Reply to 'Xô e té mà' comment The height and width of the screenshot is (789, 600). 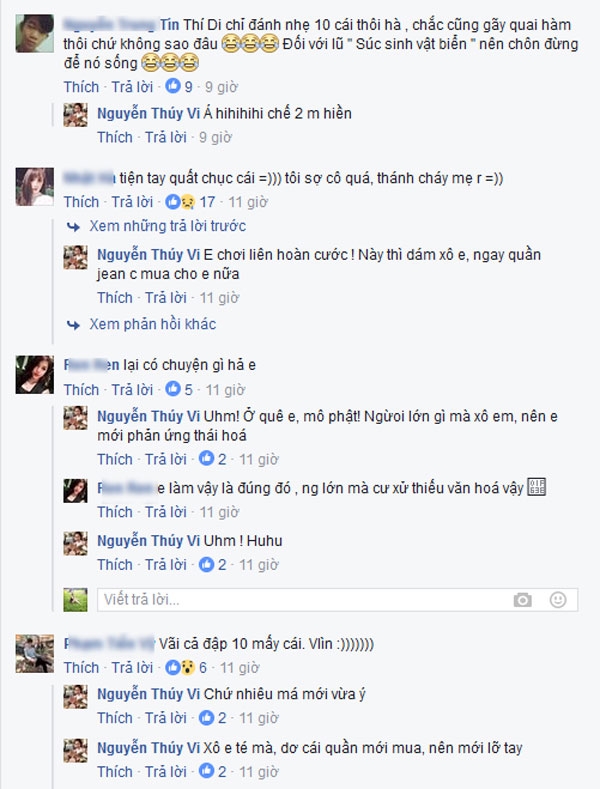tap(166, 771)
